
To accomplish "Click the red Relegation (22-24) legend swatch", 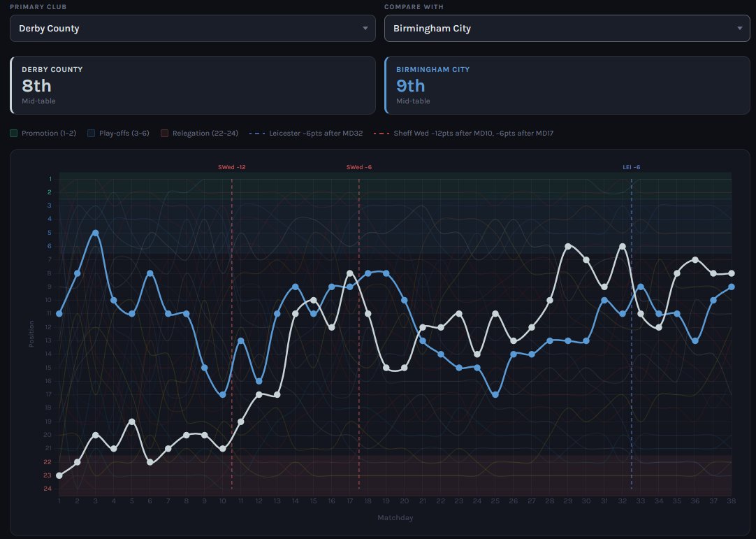I will coord(164,134).
